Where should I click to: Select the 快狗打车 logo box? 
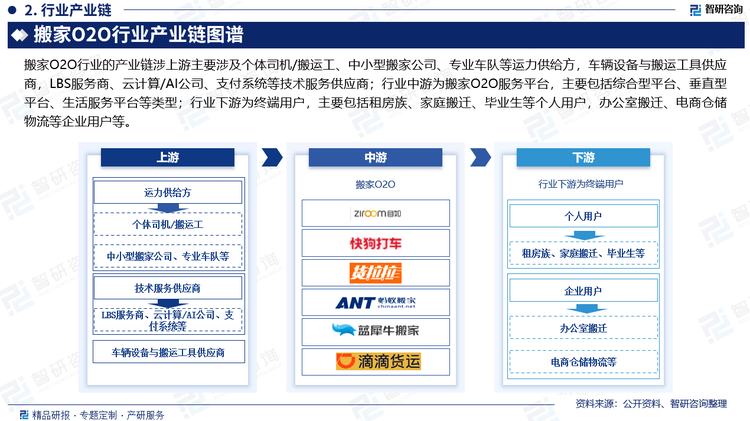(x=375, y=244)
